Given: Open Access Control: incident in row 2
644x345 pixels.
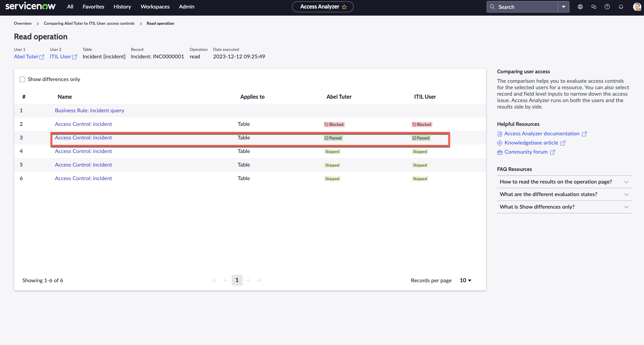Looking at the screenshot, I should (x=83, y=124).
